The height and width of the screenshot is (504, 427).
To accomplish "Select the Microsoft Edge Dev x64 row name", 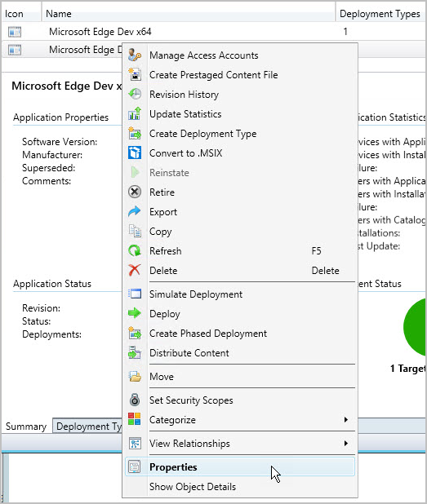I will click(100, 32).
